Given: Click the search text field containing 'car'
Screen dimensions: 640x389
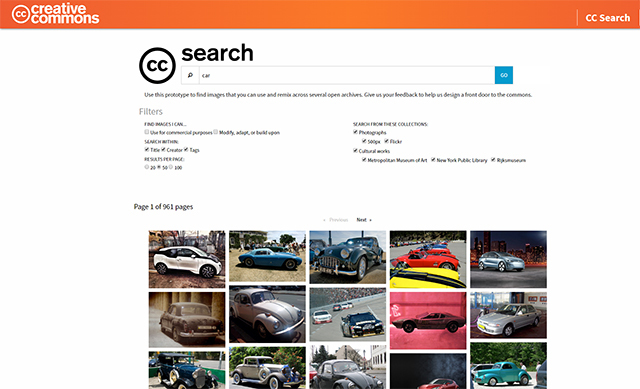Looking at the screenshot, I should 347,75.
